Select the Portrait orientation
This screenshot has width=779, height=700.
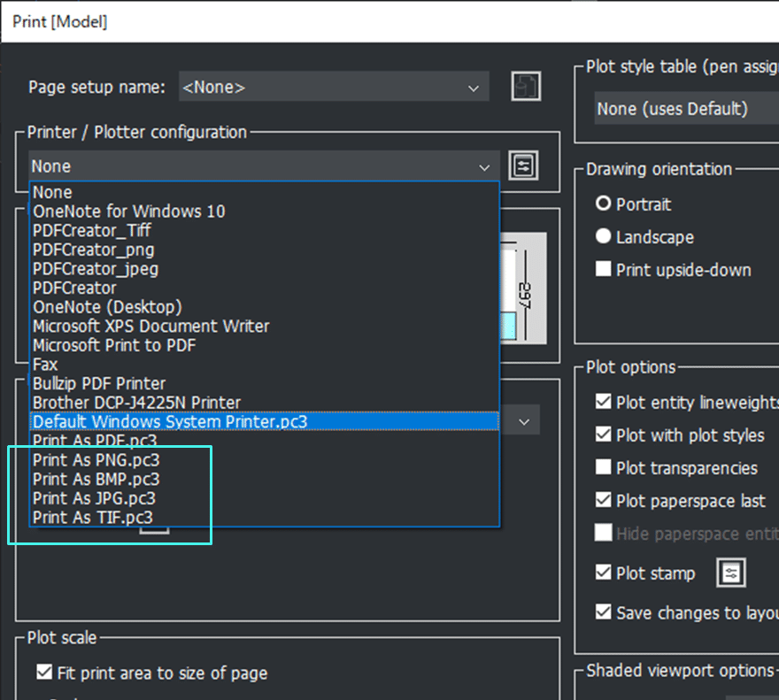tap(603, 204)
